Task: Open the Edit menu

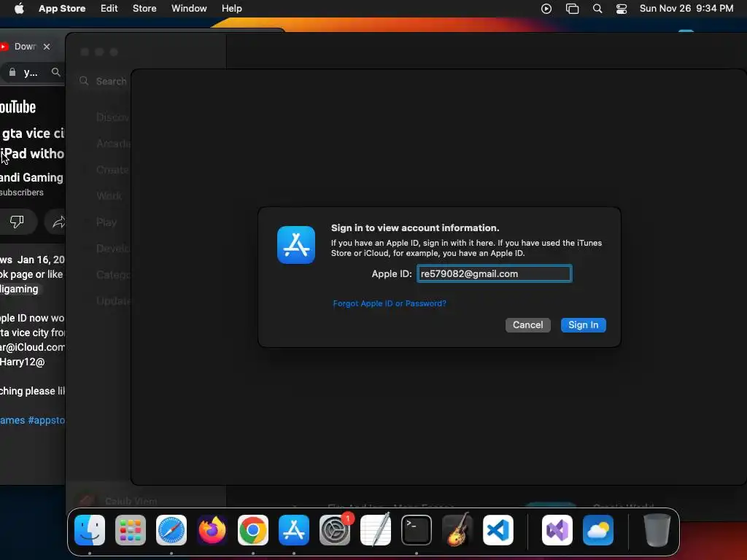Action: tap(109, 9)
